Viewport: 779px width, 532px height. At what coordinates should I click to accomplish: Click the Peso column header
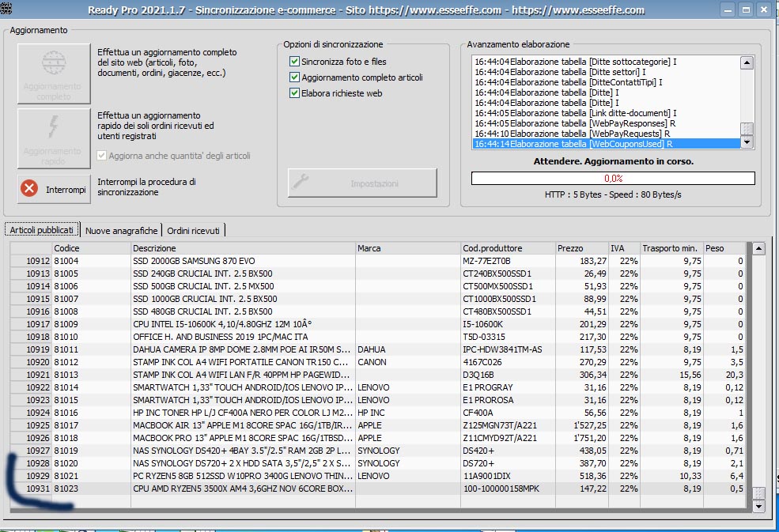coord(724,248)
